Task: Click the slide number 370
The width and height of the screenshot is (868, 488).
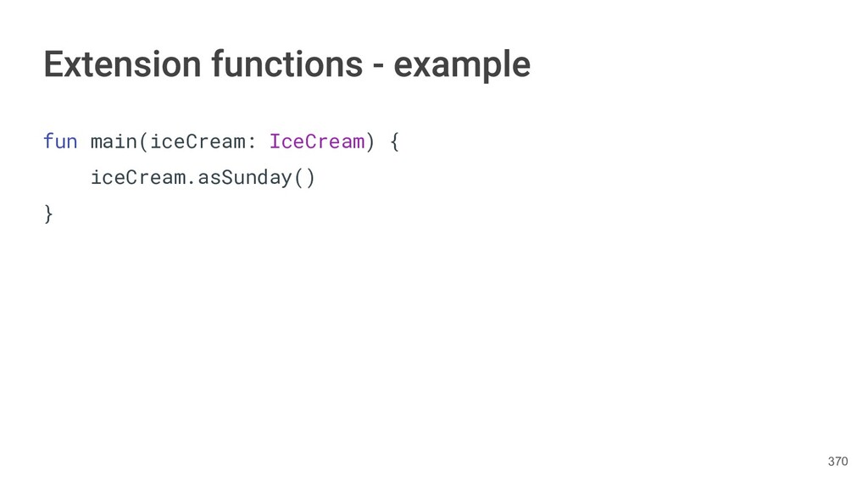Action: tap(837, 462)
